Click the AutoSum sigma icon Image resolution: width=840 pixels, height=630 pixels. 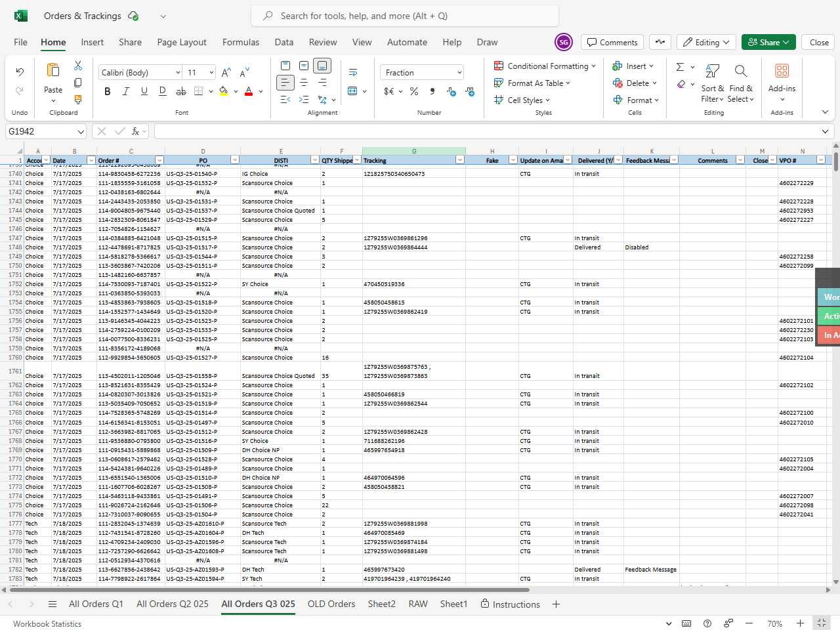pyautogui.click(x=681, y=66)
